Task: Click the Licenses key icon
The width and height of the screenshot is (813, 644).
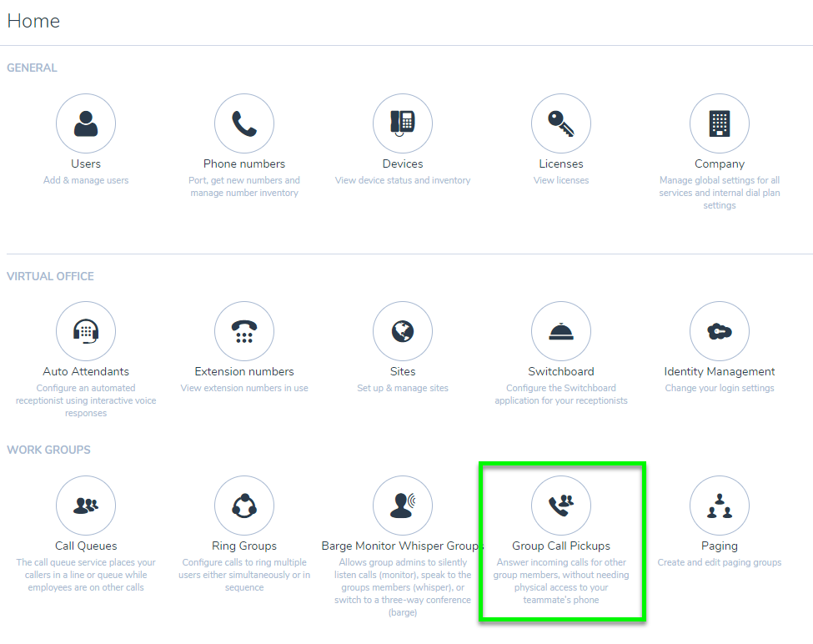Action: (561, 123)
